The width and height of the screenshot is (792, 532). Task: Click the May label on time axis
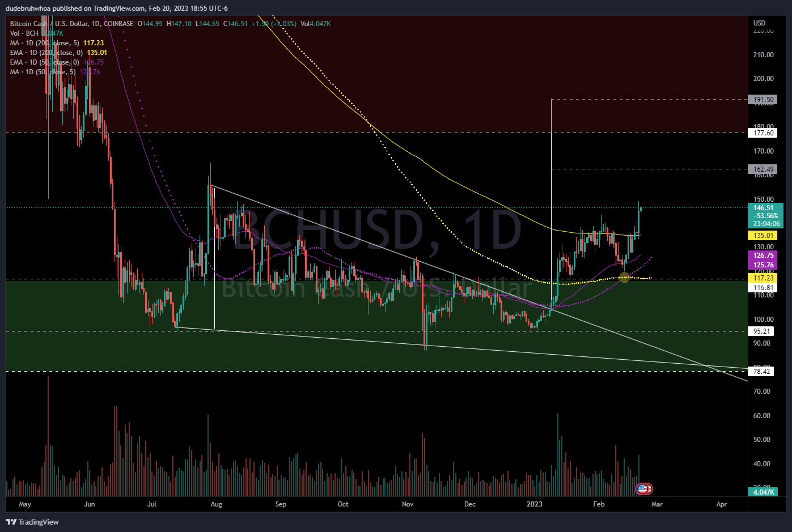pyautogui.click(x=25, y=504)
